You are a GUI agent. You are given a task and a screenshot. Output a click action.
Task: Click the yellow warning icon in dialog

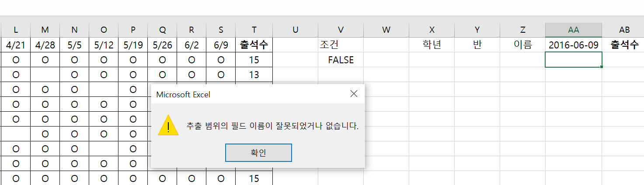click(x=168, y=127)
